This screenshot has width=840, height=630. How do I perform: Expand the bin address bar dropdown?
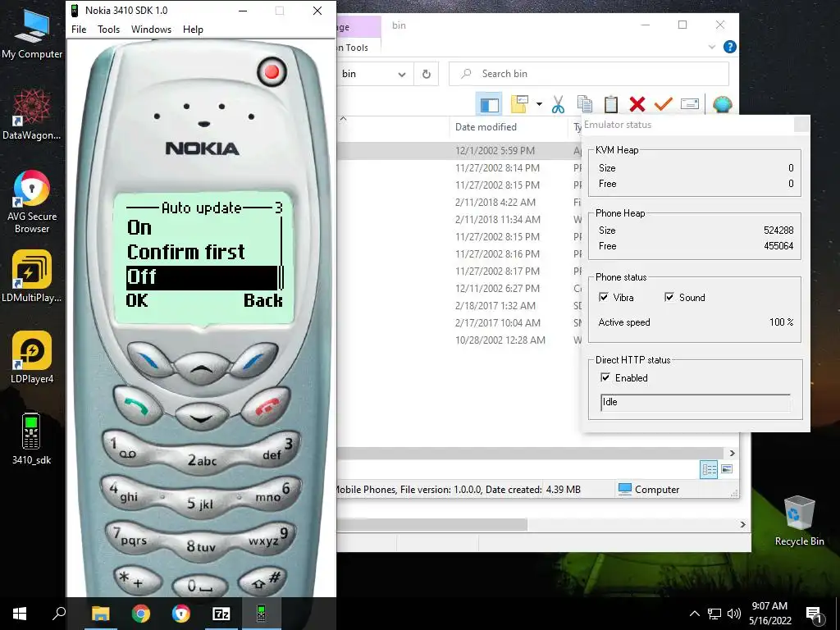402,74
